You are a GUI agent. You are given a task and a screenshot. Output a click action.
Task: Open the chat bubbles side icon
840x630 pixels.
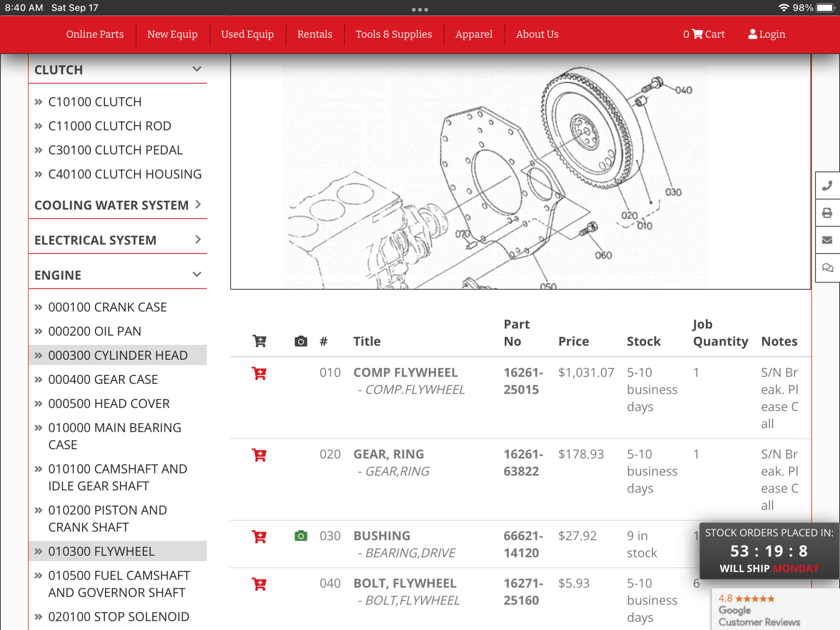tap(827, 268)
